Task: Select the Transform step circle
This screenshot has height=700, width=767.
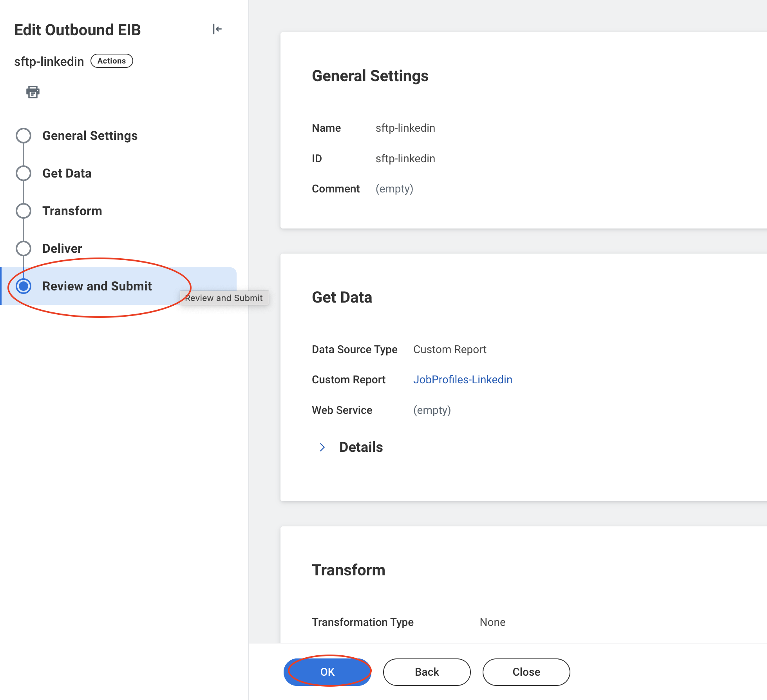Action: pos(24,211)
